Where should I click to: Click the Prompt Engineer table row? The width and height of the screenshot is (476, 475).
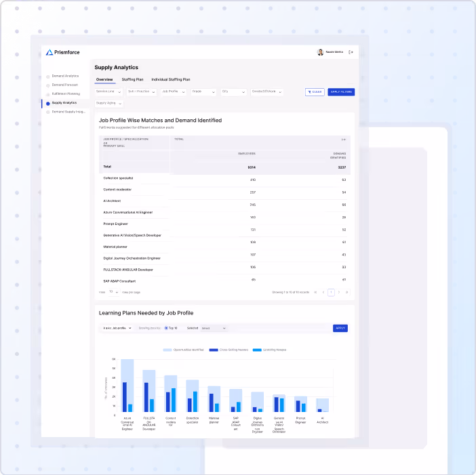[x=224, y=226]
